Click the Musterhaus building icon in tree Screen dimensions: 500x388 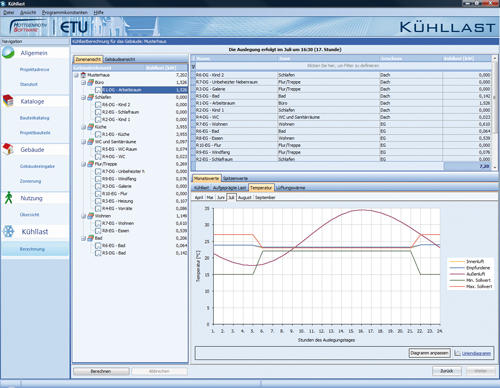tap(83, 75)
